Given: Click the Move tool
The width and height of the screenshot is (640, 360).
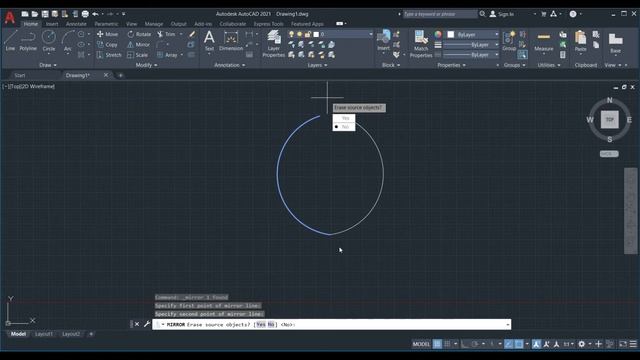Looking at the screenshot, I should coord(107,34).
